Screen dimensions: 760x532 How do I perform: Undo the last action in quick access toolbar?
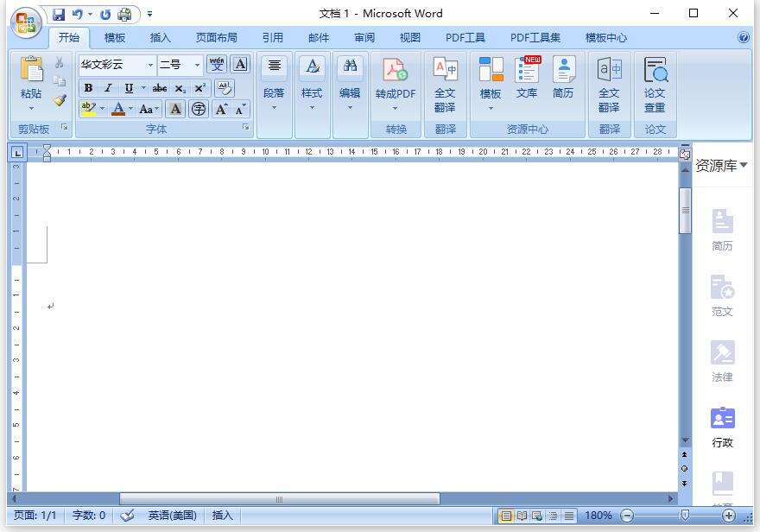pos(77,15)
